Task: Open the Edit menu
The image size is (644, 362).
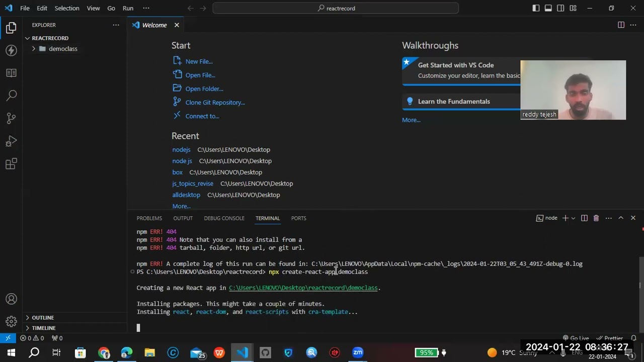Action: (x=42, y=8)
